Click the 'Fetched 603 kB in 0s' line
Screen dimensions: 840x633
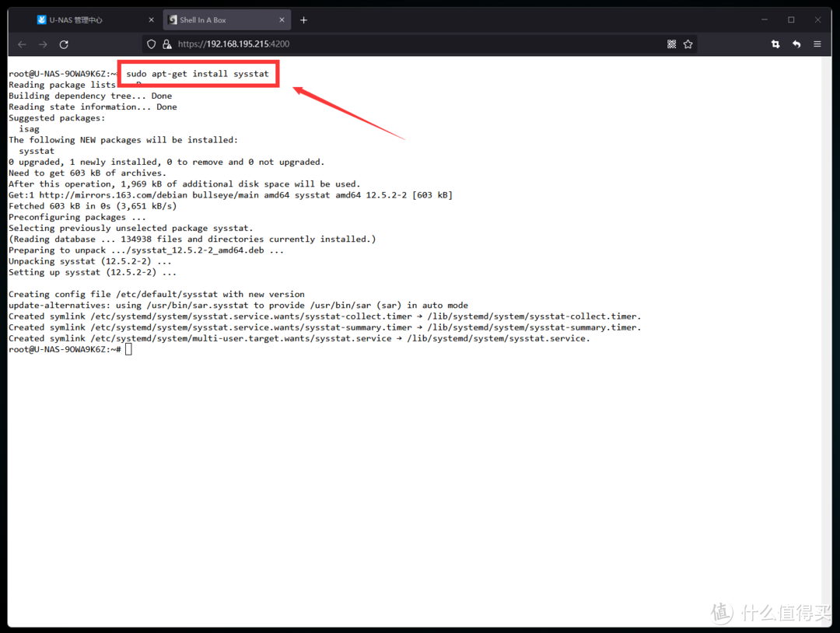[x=92, y=206]
